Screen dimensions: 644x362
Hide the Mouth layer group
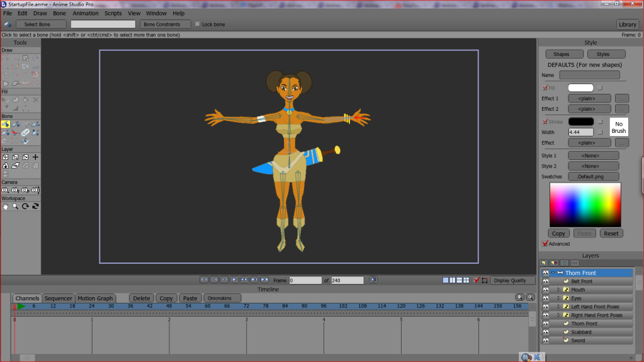[545, 290]
